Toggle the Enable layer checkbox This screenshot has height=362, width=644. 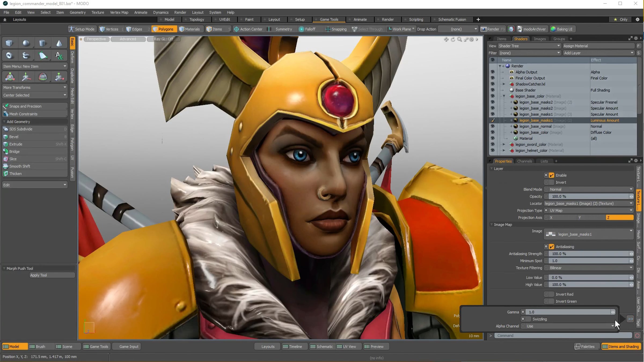[552, 175]
